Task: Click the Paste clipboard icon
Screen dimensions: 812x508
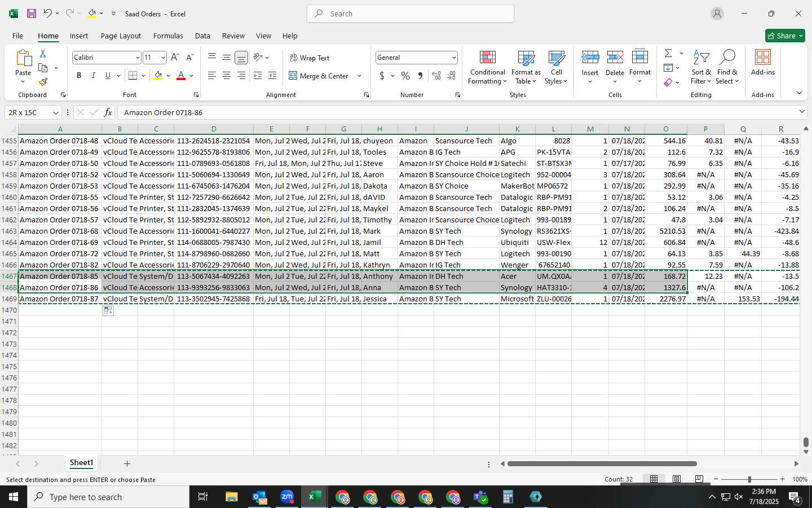Action: tap(23, 58)
